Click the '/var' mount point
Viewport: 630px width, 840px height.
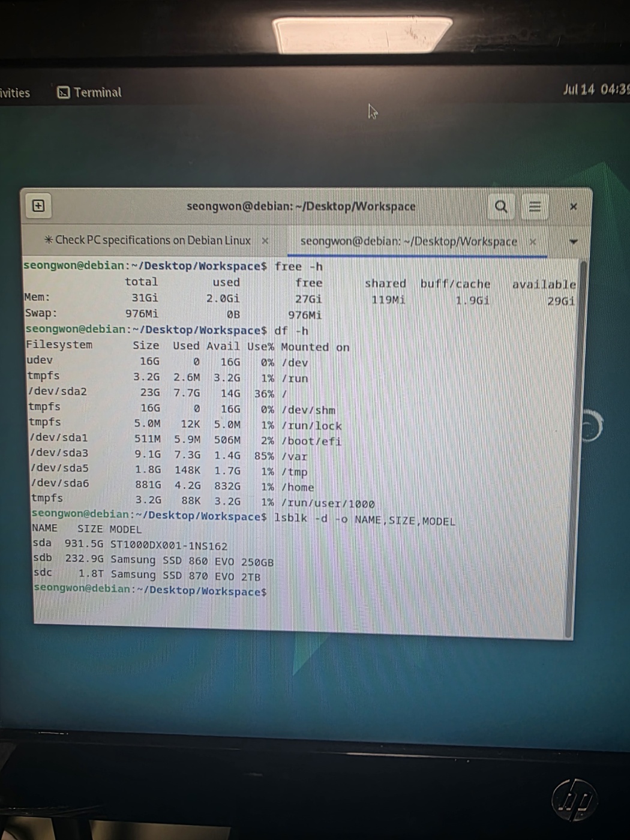coord(294,457)
